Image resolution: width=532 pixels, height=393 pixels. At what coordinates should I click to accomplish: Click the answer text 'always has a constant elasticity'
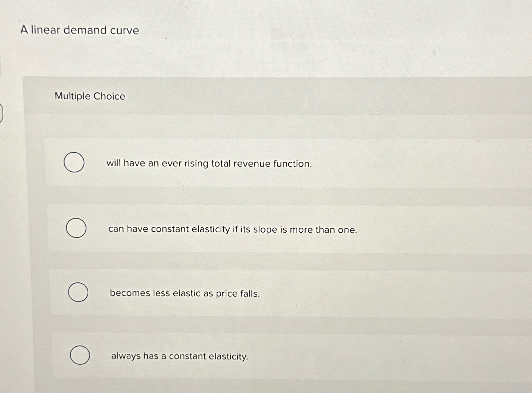pos(179,356)
